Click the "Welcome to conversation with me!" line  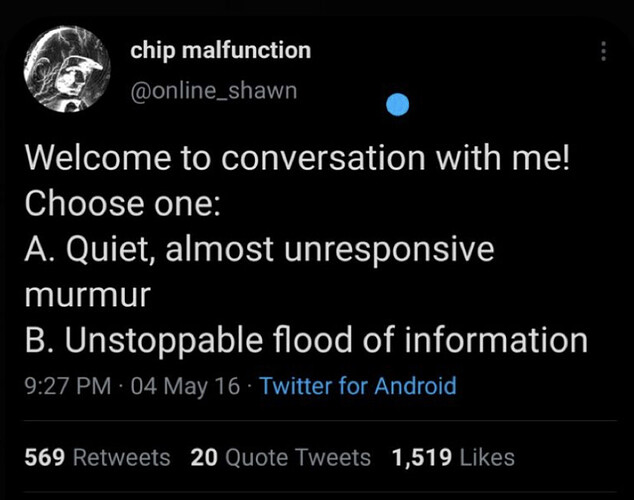coord(297,158)
